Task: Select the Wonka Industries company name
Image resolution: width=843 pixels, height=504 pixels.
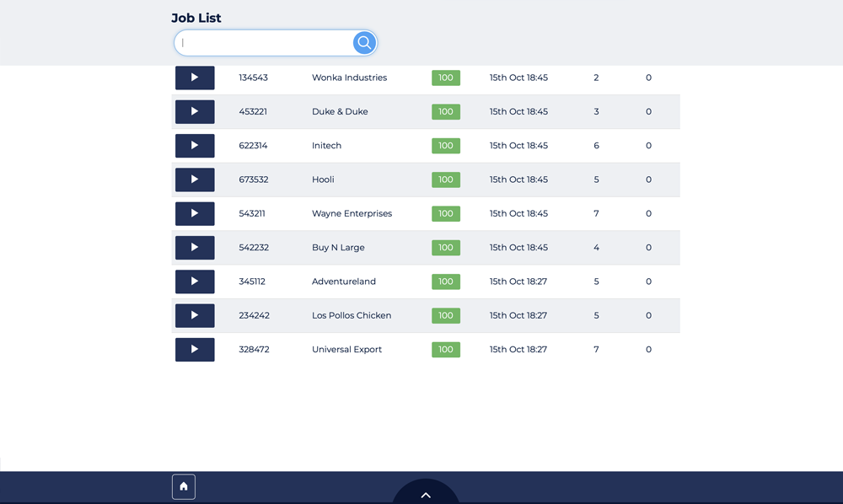Action: (349, 78)
